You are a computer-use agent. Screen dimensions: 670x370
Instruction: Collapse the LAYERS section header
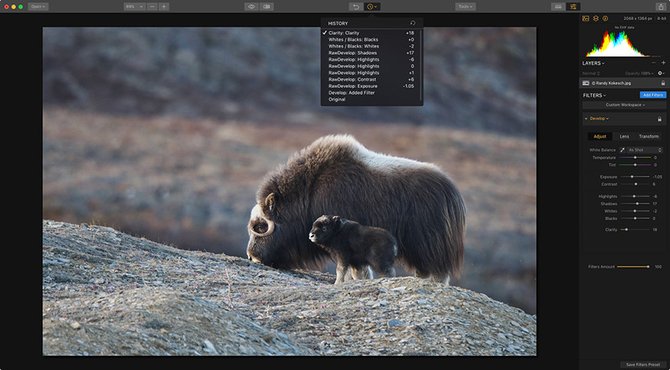click(x=594, y=63)
